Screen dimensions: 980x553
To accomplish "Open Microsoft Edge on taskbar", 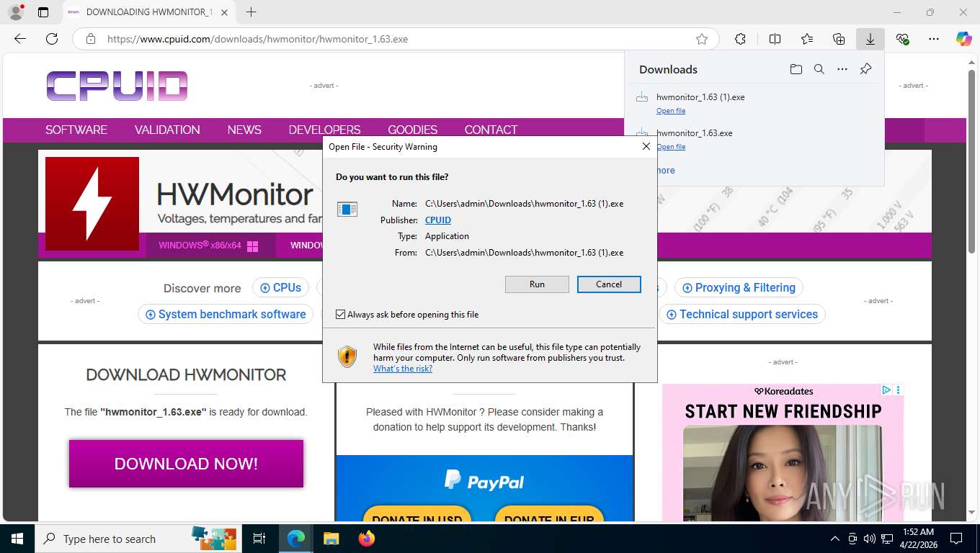I will 296,539.
